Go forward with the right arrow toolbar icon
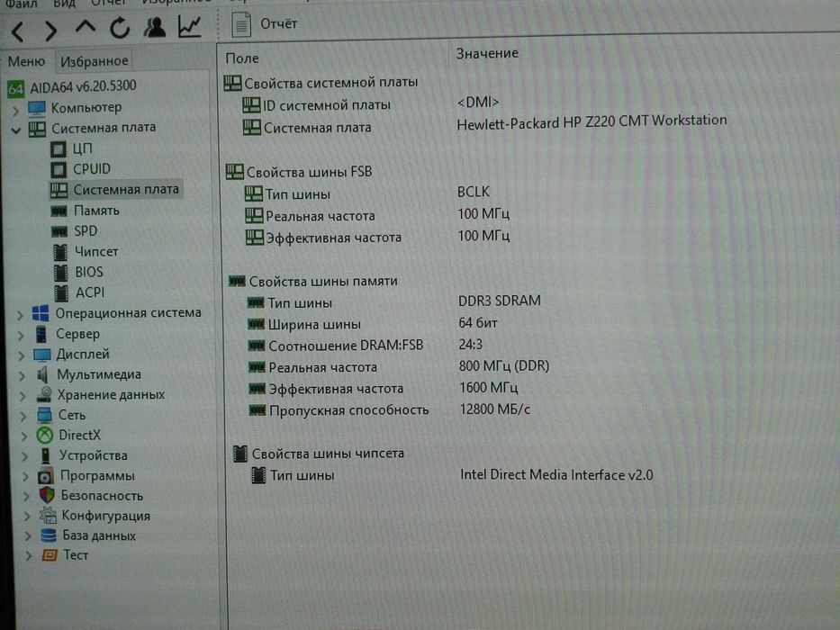 click(x=50, y=31)
